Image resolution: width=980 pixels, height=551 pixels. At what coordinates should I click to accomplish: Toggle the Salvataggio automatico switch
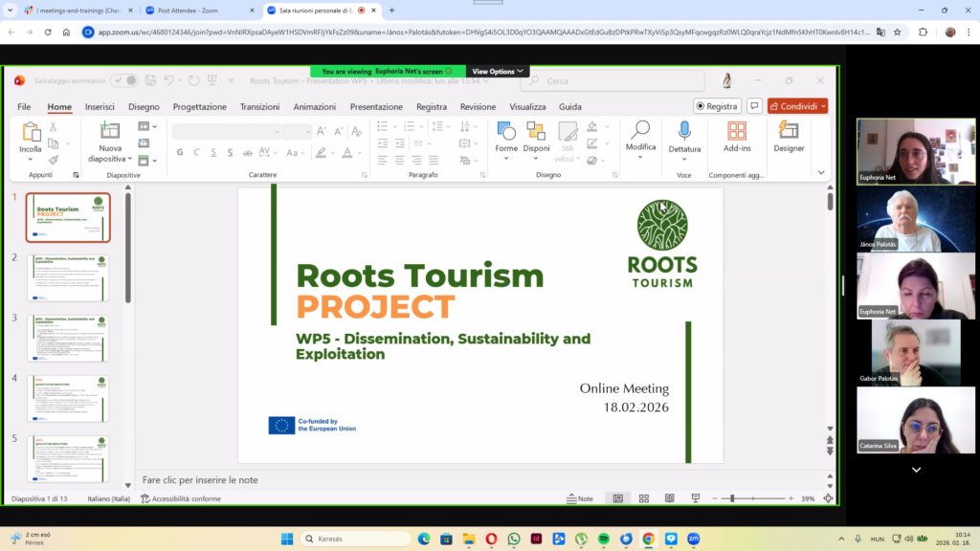123,81
